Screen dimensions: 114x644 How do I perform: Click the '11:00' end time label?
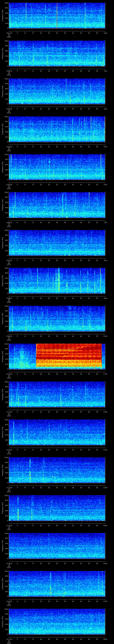[105, 374]
